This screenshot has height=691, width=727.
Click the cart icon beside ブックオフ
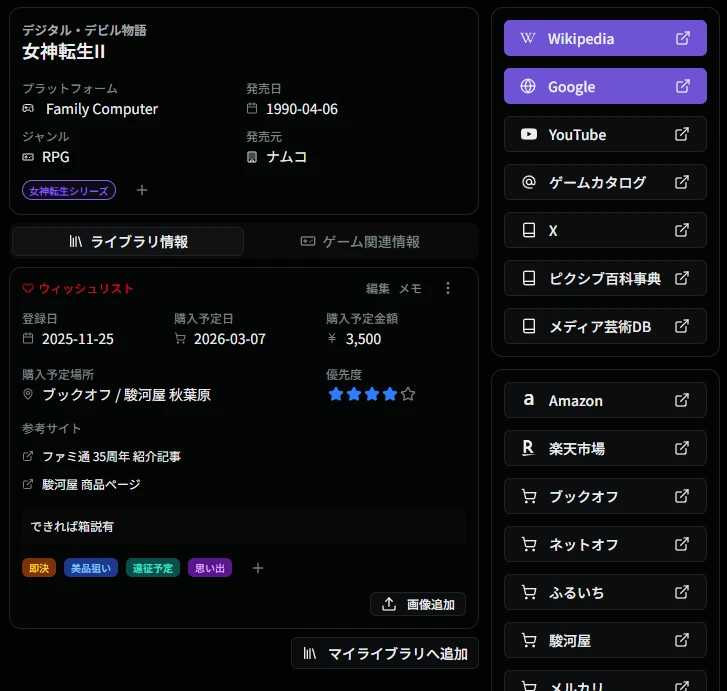point(529,496)
